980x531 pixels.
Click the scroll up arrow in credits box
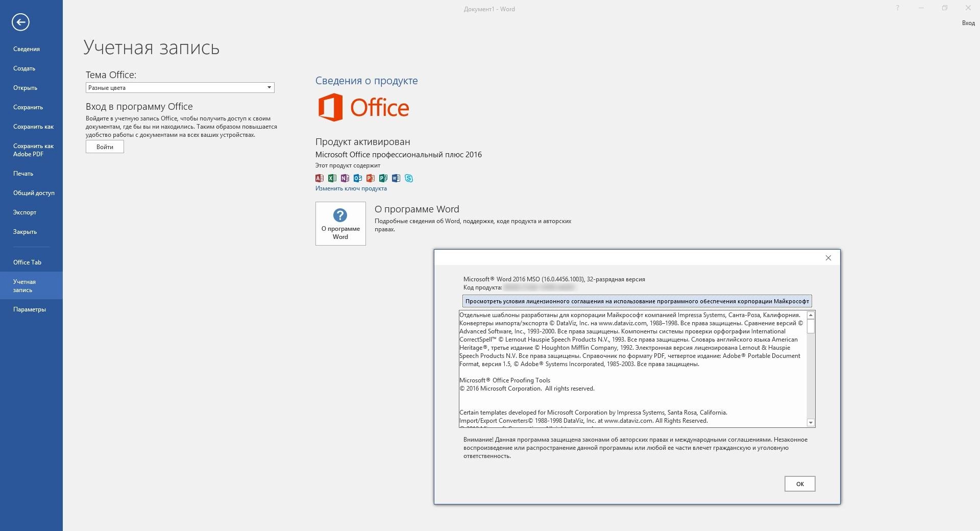(811, 316)
